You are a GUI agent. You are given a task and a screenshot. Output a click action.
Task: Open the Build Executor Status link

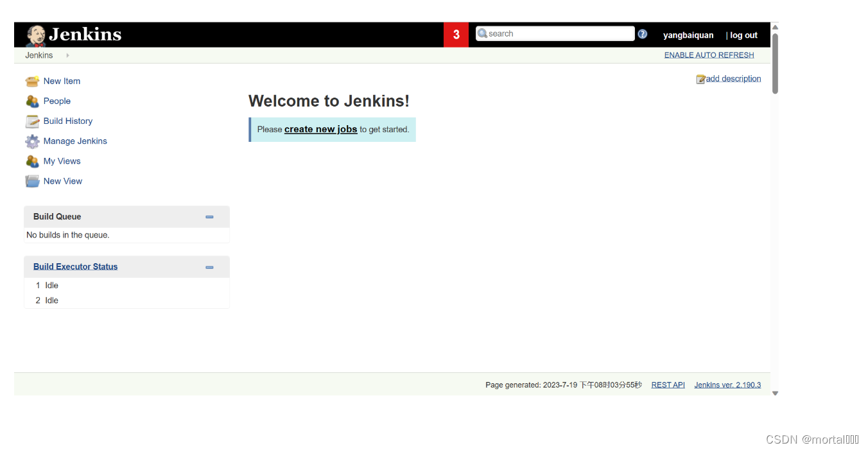point(75,266)
